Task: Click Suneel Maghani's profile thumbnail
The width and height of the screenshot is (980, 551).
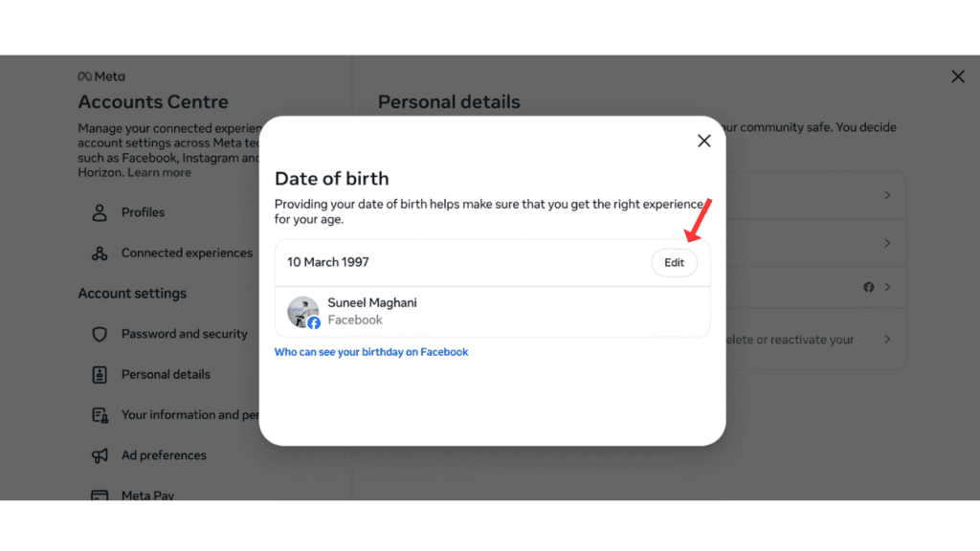Action: [x=302, y=310]
